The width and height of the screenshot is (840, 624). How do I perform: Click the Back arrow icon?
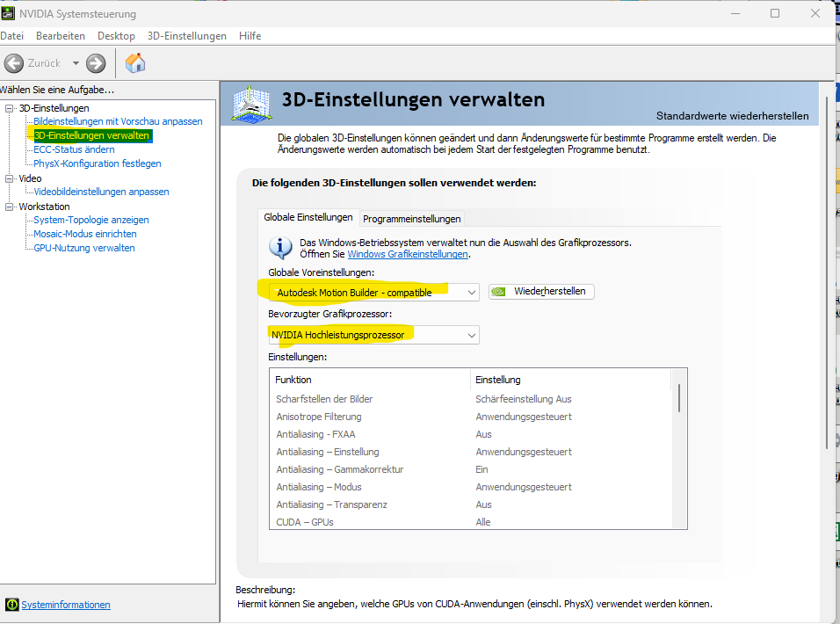coord(14,63)
